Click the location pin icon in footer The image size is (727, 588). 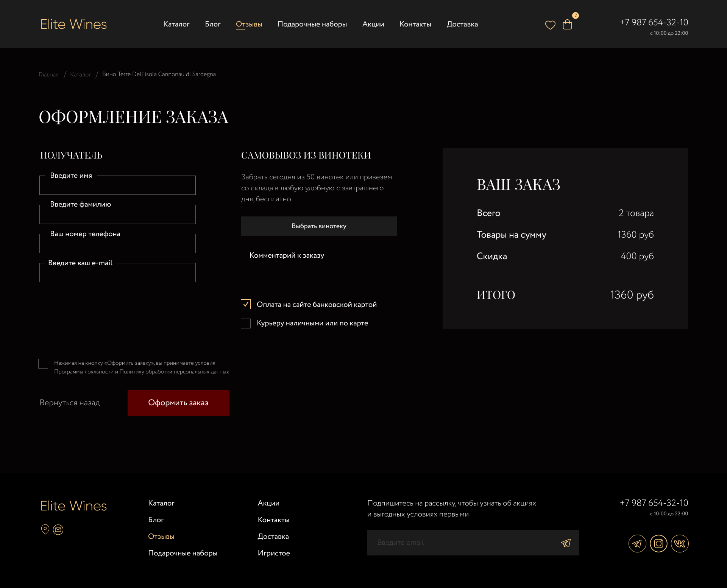coord(45,529)
